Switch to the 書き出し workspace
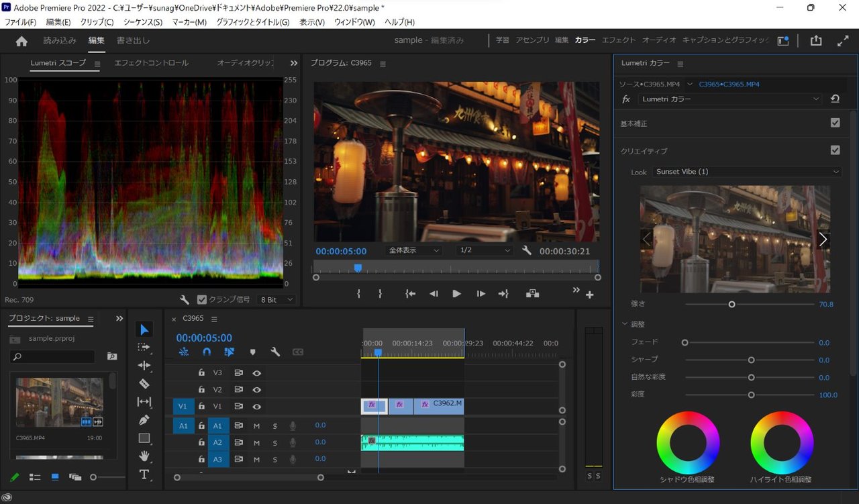The width and height of the screenshot is (859, 504). 133,40
